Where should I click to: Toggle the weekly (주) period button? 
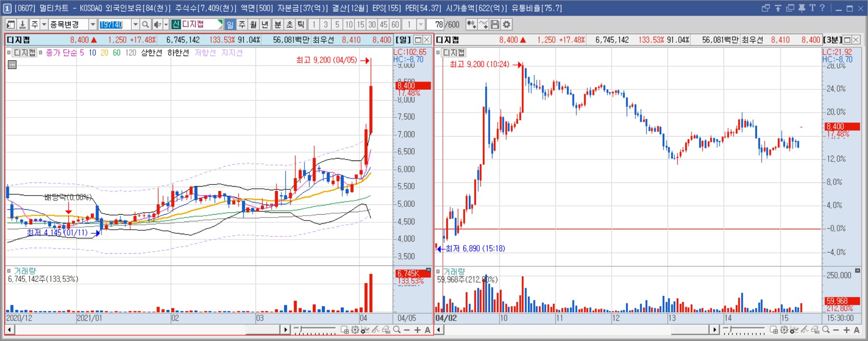click(242, 24)
